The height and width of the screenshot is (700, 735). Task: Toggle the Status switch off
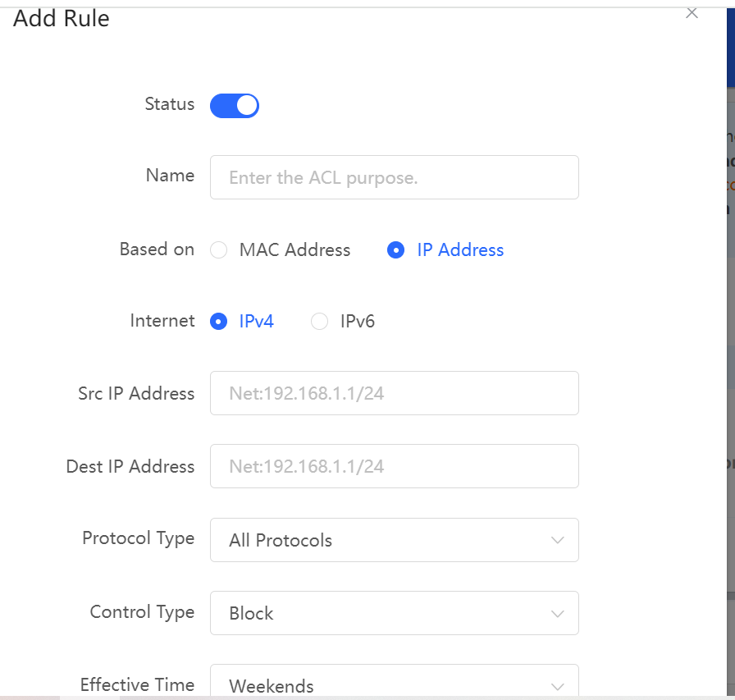[x=235, y=106]
